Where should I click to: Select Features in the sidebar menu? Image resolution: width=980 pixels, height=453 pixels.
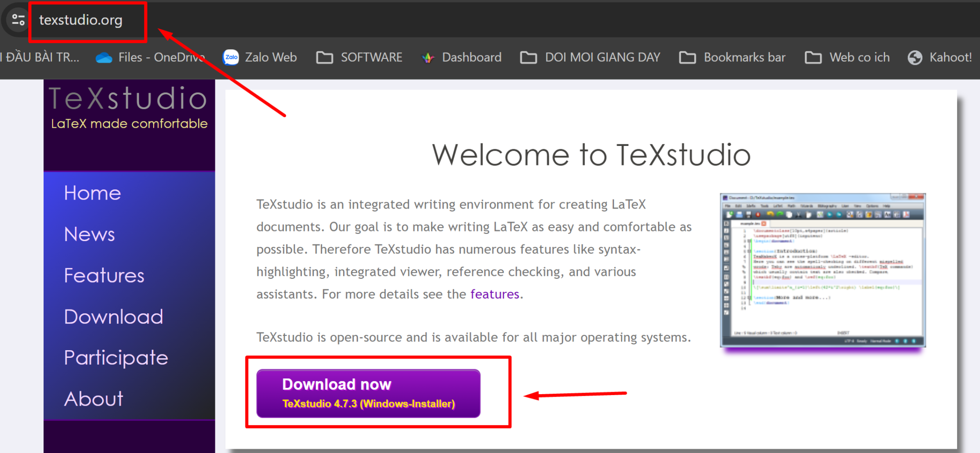104,276
